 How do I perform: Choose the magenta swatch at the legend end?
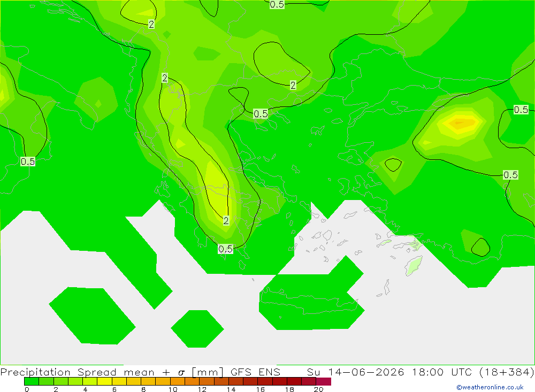324,381
